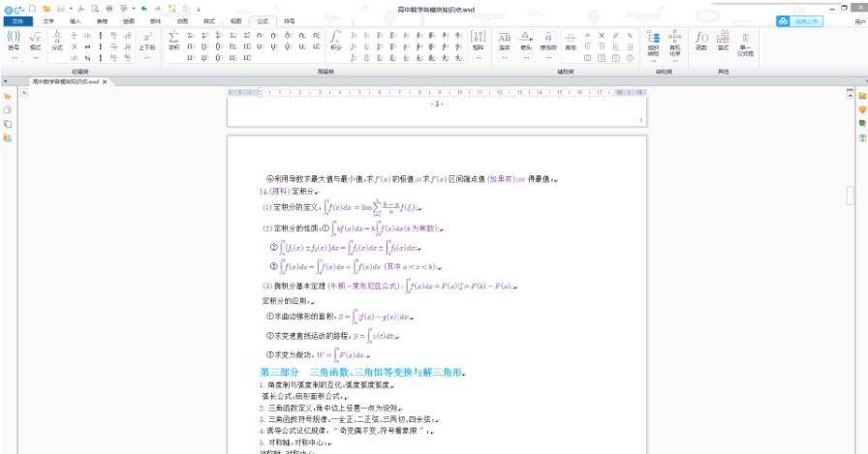868x454 pixels.
Task: Insert a fraction formula template
Action: [x=57, y=38]
